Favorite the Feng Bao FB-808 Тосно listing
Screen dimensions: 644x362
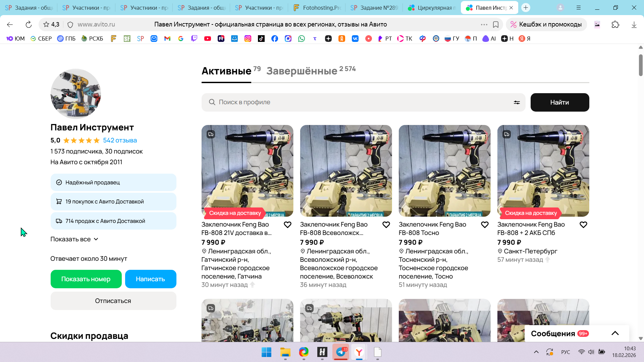click(x=485, y=225)
